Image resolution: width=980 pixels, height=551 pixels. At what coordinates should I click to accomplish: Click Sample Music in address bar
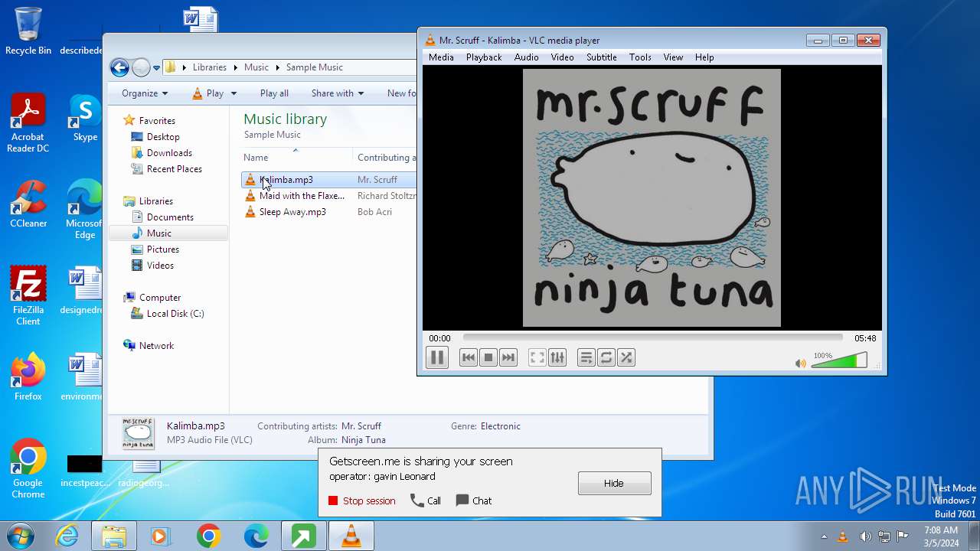pos(314,67)
